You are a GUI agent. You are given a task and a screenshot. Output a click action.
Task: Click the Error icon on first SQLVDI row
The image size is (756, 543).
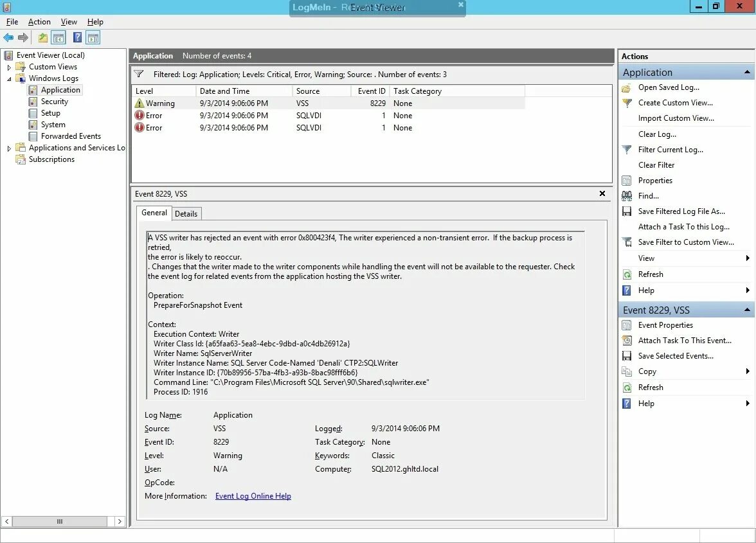coord(139,116)
